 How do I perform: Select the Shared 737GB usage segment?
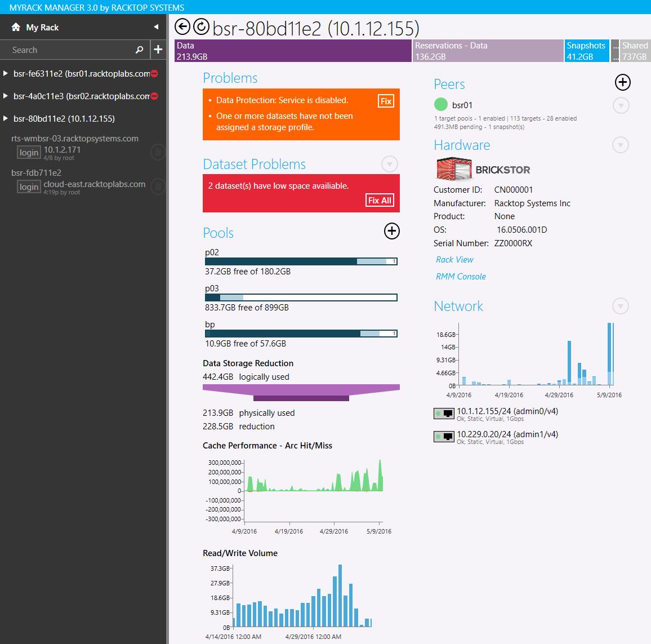click(x=635, y=51)
